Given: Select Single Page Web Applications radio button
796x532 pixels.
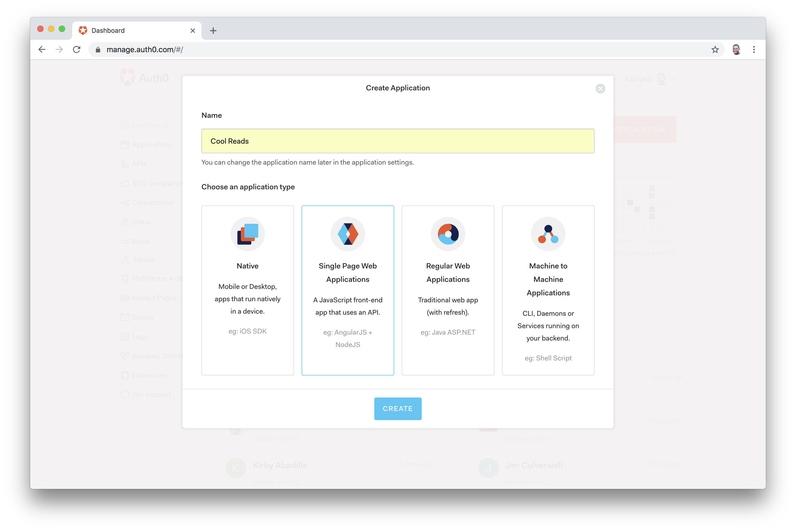Looking at the screenshot, I should tap(347, 290).
